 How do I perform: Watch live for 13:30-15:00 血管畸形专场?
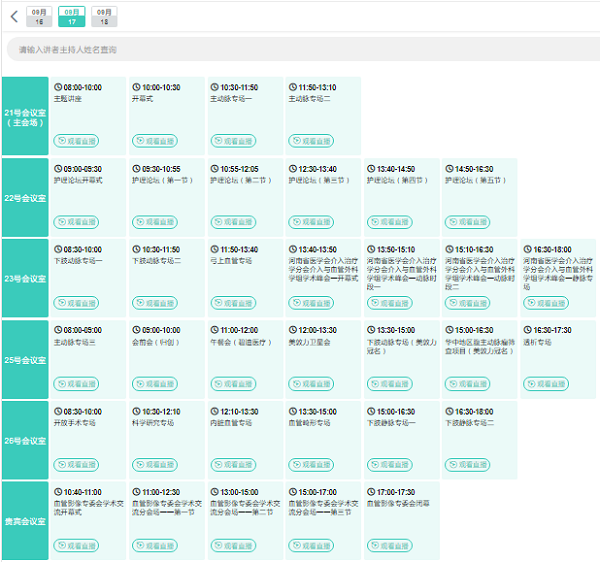pos(311,465)
